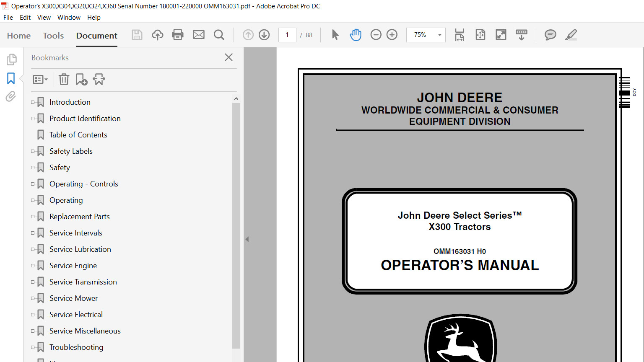Select the Document tab
This screenshot has height=362, width=644.
[97, 36]
